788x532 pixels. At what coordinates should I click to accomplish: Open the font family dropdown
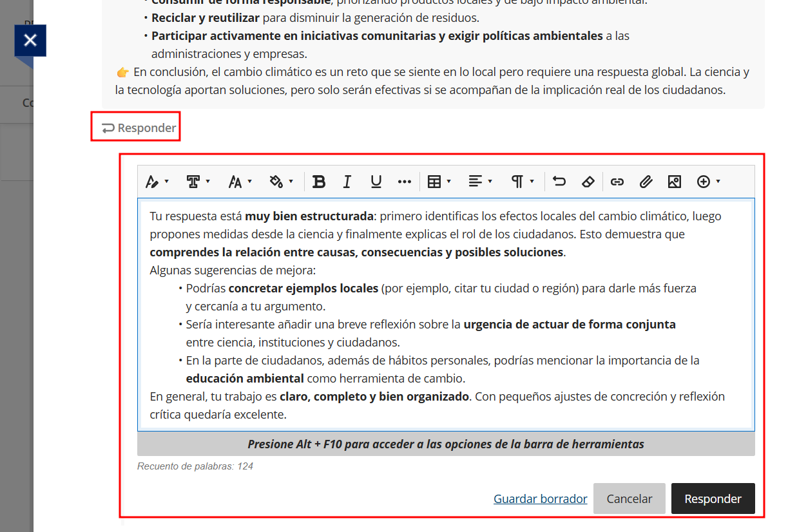[198, 182]
